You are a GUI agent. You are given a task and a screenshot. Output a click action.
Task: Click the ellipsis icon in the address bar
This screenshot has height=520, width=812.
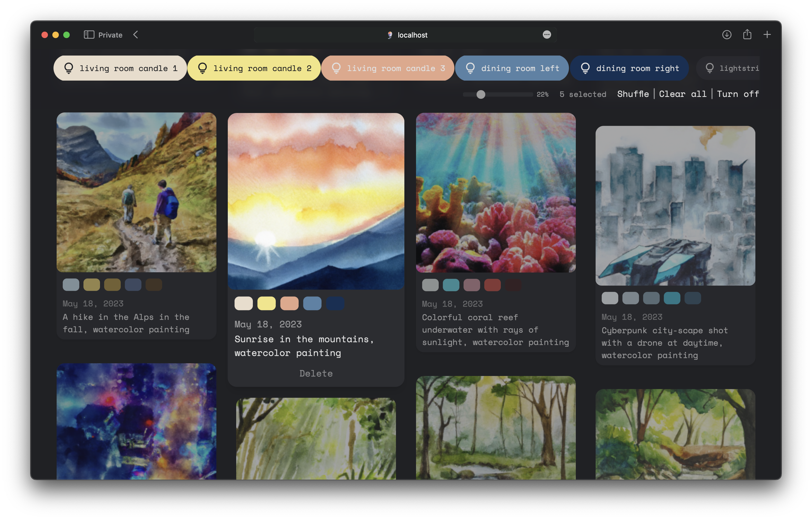547,35
